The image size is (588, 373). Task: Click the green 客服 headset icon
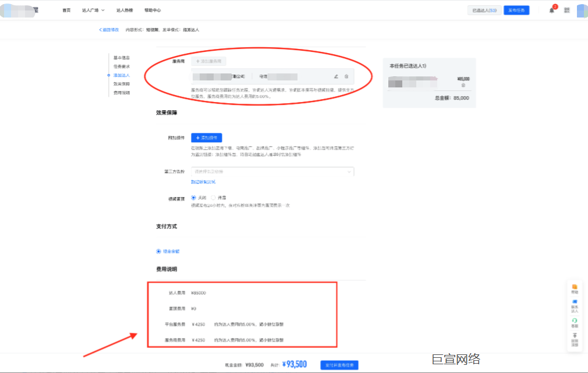pos(575,322)
